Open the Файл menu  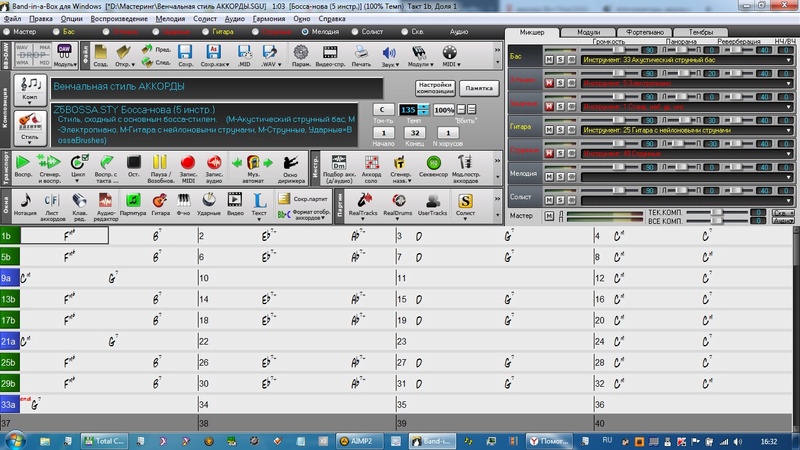(12, 19)
